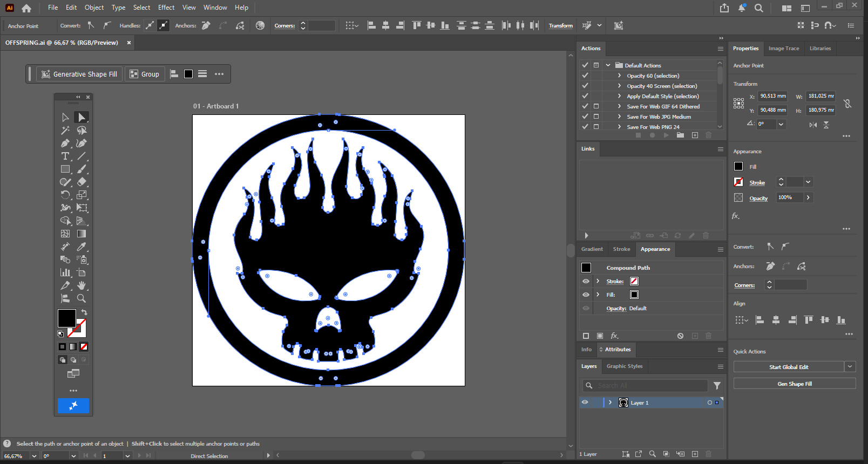
Task: Select the Type tool
Action: coord(65,156)
